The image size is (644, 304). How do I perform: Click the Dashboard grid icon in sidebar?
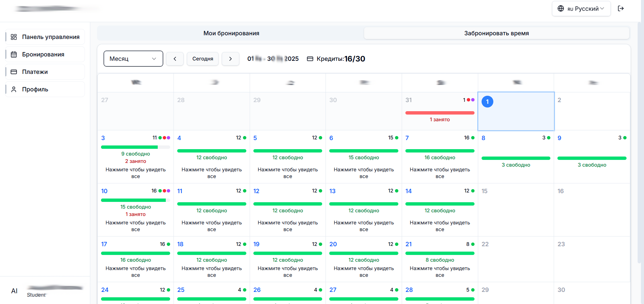[x=14, y=37]
